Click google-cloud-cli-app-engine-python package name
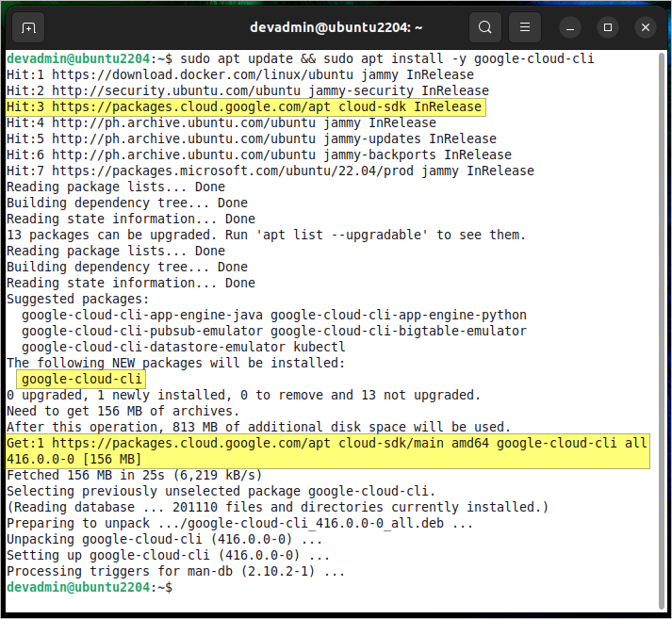The height and width of the screenshot is (619, 672). [x=399, y=315]
